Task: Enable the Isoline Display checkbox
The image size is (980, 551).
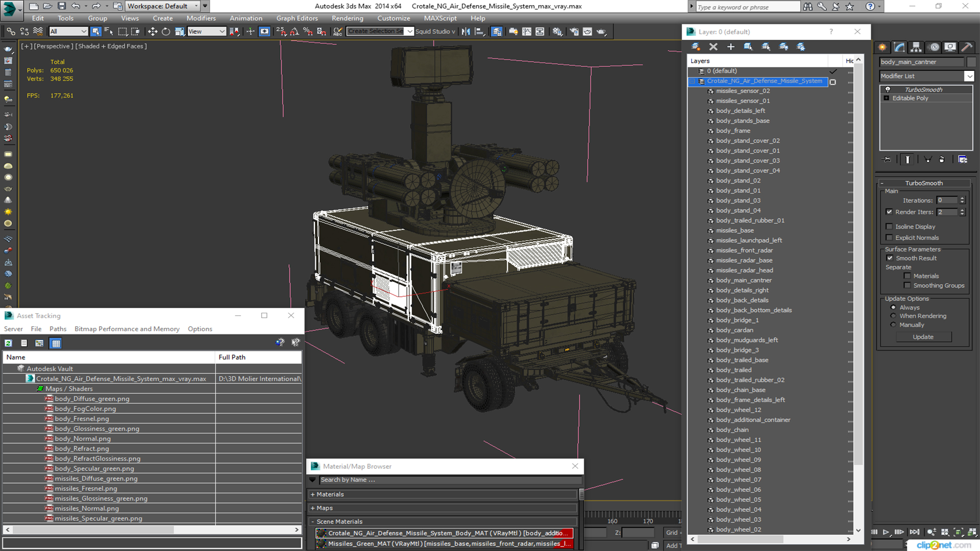Action: [890, 227]
